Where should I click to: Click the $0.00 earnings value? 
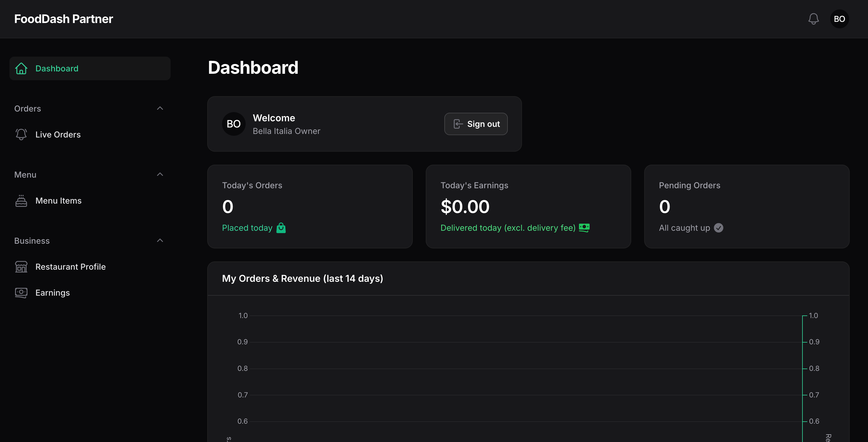[465, 206]
